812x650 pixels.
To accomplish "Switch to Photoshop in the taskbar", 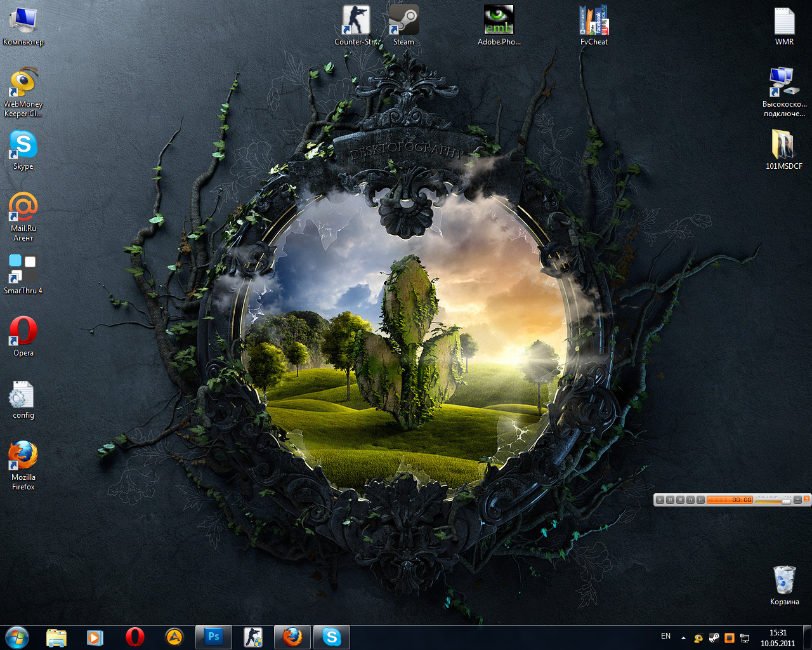I will (x=214, y=637).
